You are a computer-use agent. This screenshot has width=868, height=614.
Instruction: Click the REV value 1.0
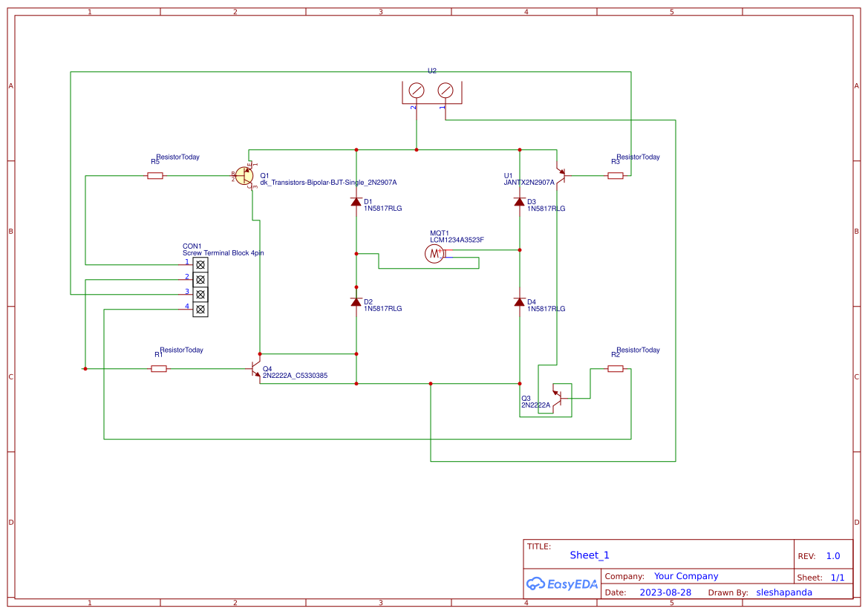(x=833, y=556)
